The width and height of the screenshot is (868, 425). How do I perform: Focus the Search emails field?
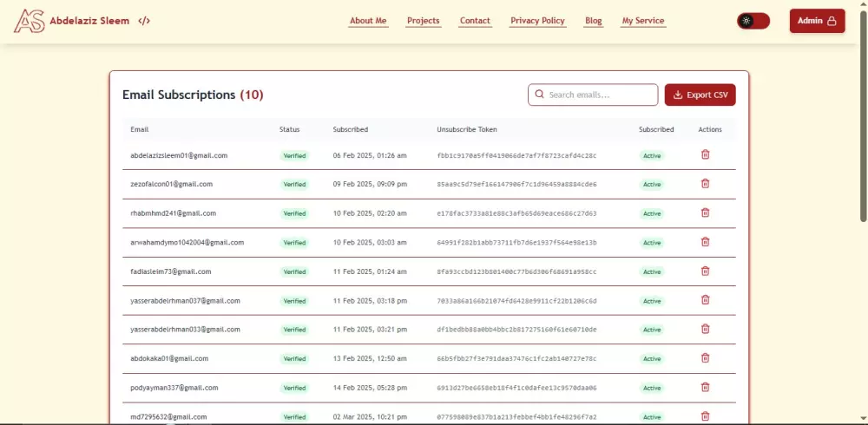[x=593, y=95]
